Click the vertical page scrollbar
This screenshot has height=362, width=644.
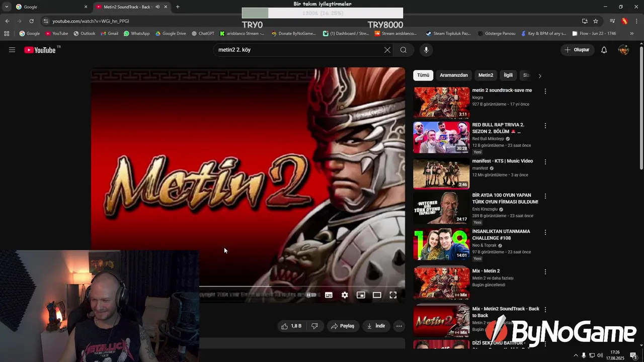pyautogui.click(x=641, y=108)
